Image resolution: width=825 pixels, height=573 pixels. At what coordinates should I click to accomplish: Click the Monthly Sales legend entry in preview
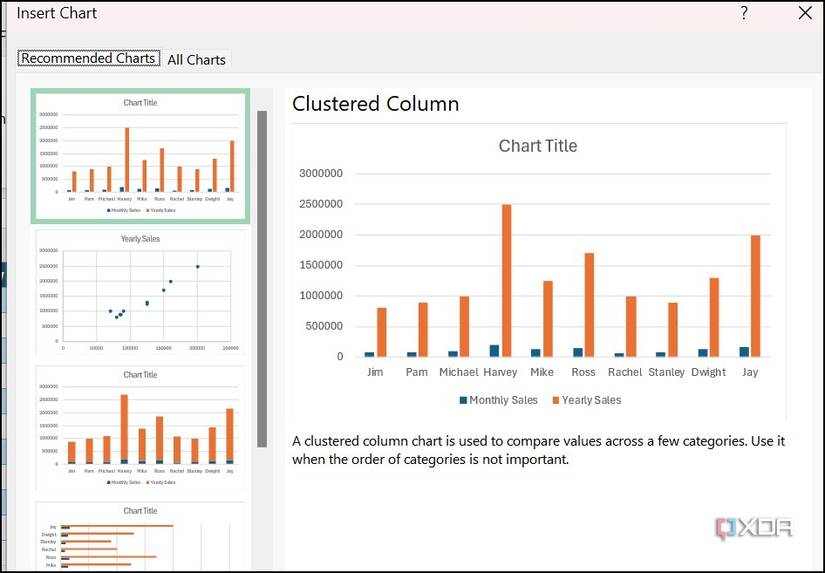click(498, 400)
